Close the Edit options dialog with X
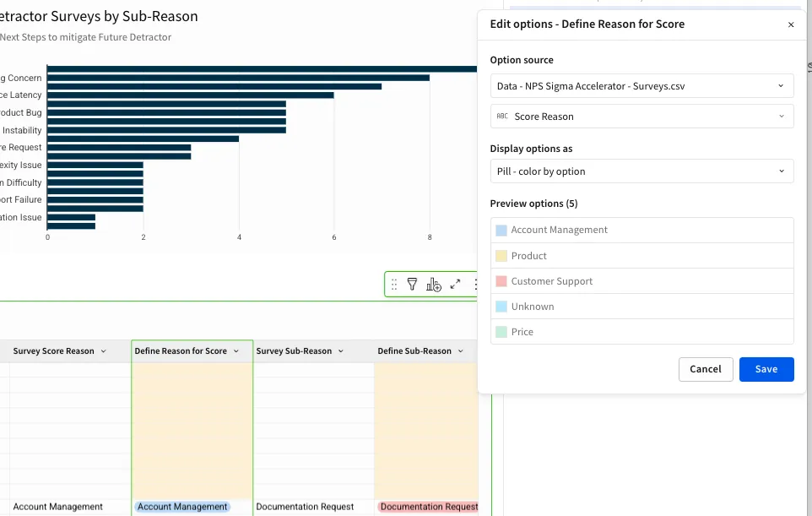This screenshot has height=516, width=812. tap(791, 25)
